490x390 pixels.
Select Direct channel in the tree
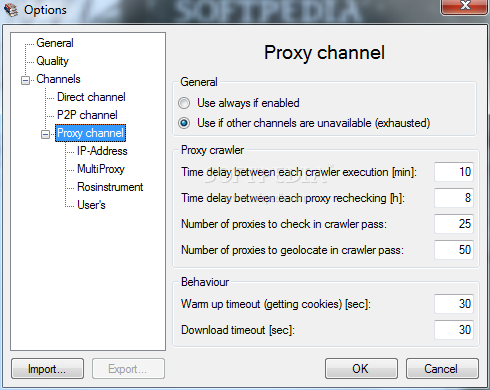pyautogui.click(x=91, y=97)
